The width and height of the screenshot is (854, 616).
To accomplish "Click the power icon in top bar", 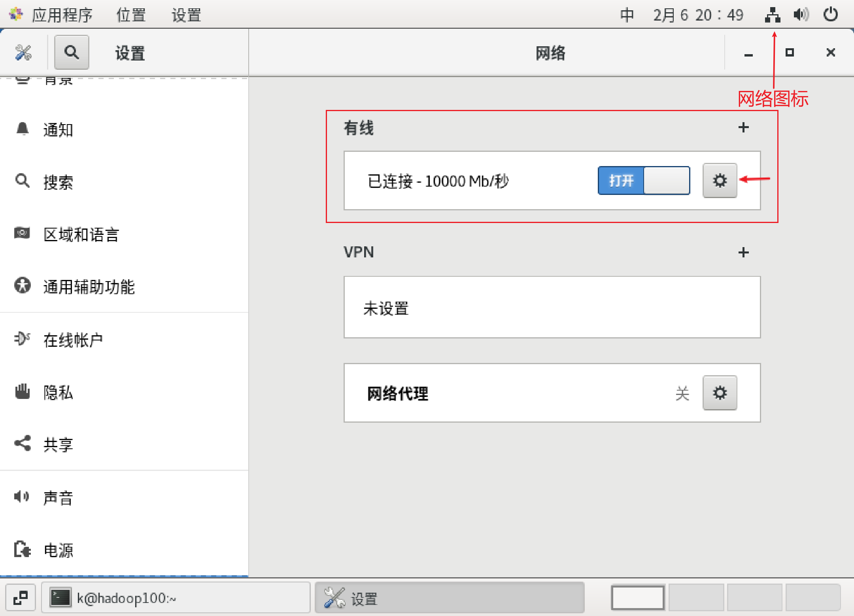I will coord(830,15).
